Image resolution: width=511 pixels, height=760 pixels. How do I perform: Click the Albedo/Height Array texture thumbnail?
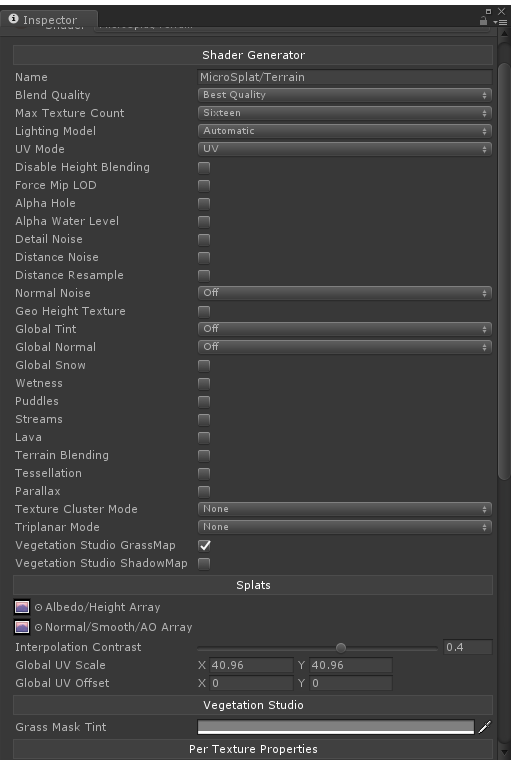tap(22, 607)
